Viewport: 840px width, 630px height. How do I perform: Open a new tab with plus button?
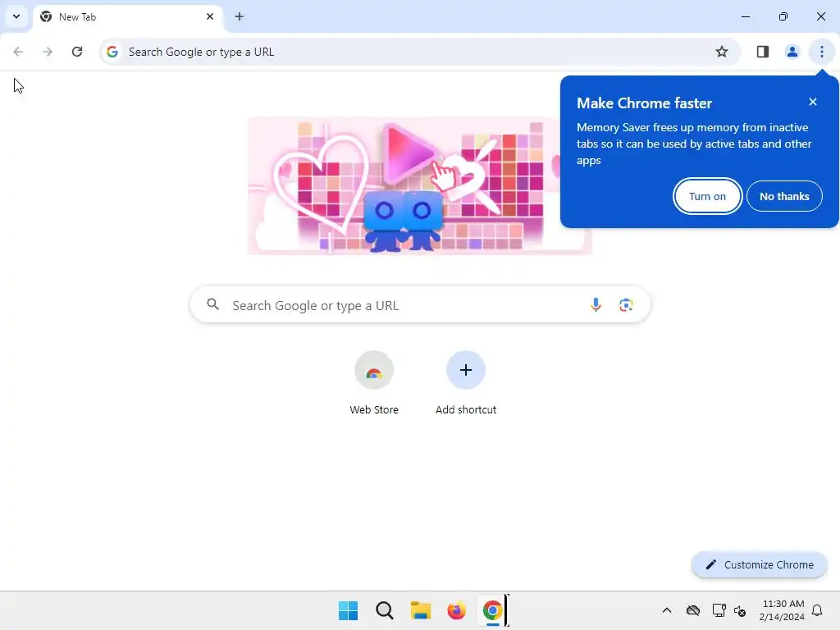[x=240, y=16]
